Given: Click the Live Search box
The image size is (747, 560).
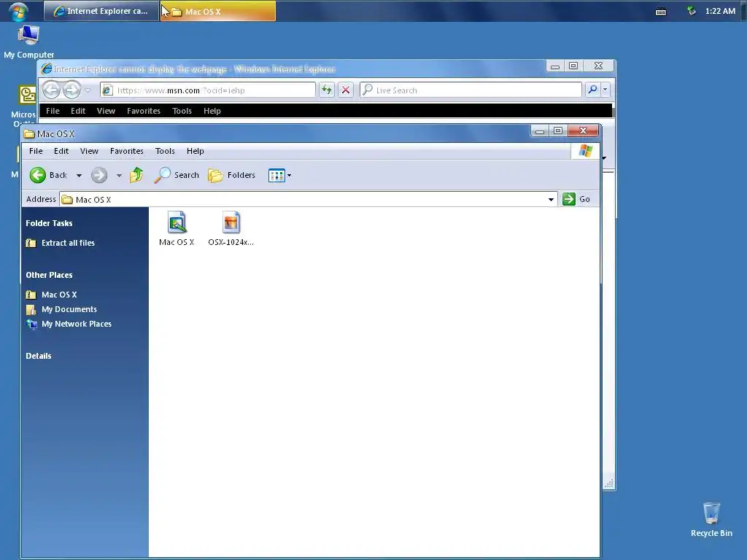Looking at the screenshot, I should point(471,90).
